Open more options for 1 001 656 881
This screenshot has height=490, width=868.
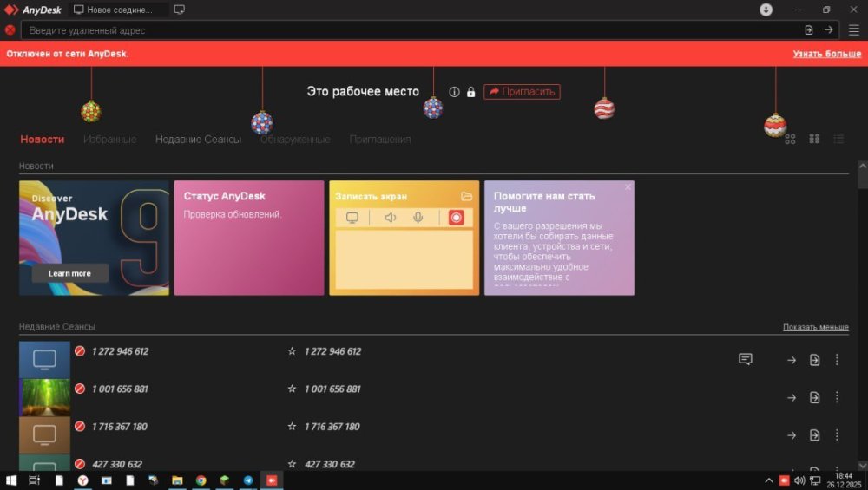tap(837, 397)
